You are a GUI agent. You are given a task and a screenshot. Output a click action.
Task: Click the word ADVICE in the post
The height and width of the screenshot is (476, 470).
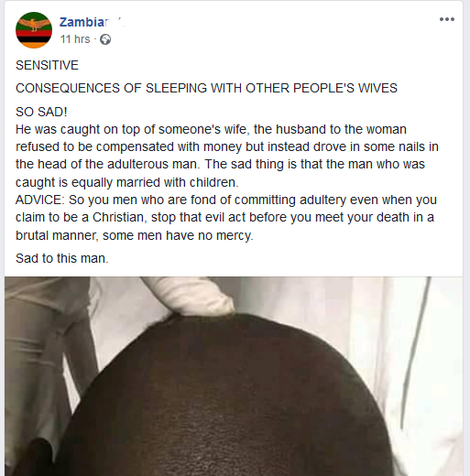[38, 200]
